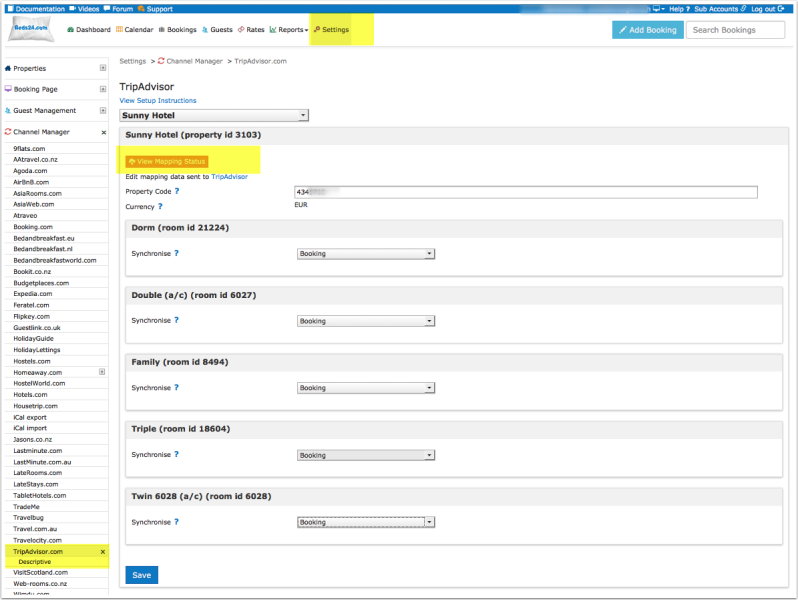Screen dimensions: 798x600
Task: Open the Lastminute.com channel
Action: tap(38, 451)
